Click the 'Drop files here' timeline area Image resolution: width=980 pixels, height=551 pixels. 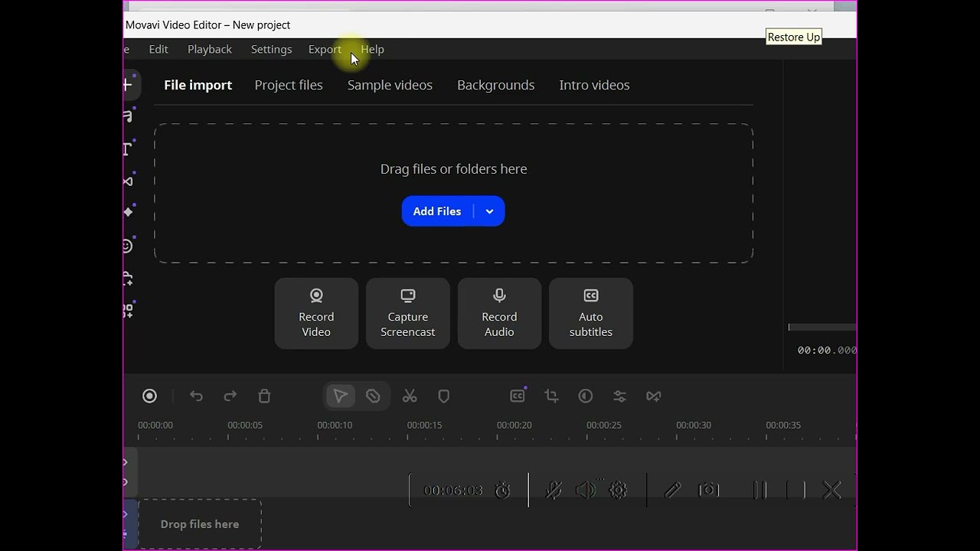200,524
